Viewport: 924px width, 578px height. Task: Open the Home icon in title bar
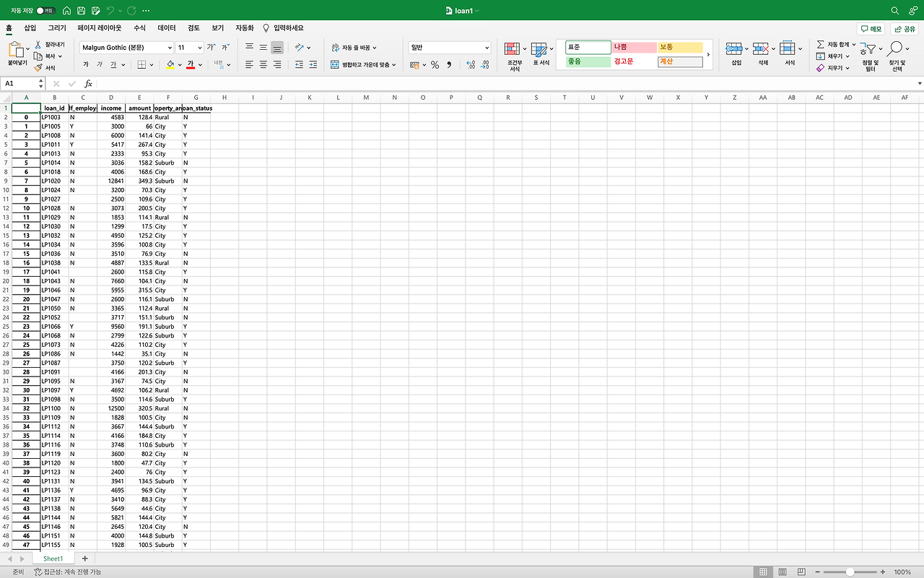pyautogui.click(x=66, y=11)
